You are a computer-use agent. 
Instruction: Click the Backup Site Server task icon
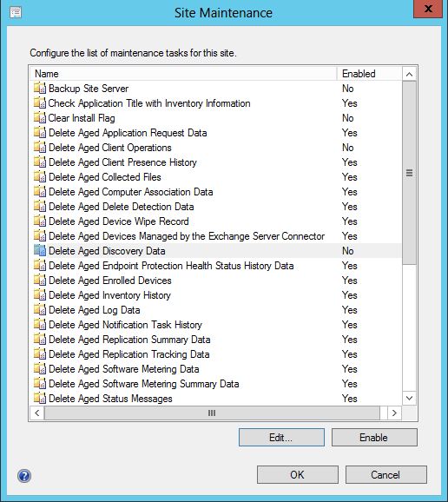coord(40,89)
